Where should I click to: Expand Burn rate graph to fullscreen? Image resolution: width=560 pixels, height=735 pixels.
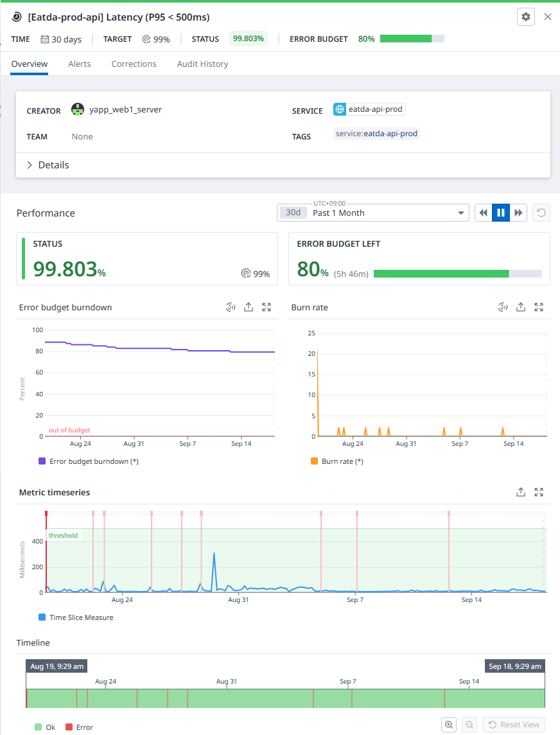click(539, 307)
